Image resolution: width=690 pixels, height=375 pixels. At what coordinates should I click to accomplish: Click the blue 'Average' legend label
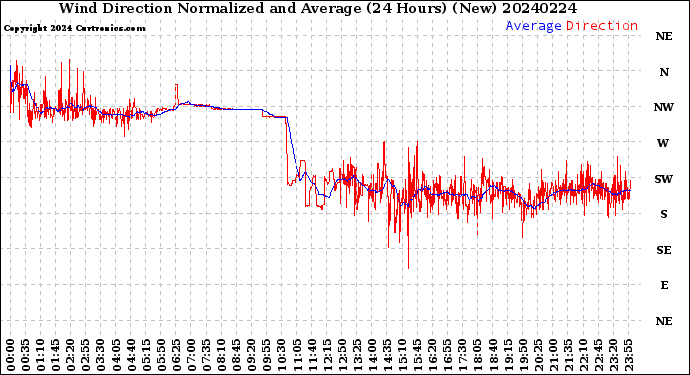pos(533,26)
